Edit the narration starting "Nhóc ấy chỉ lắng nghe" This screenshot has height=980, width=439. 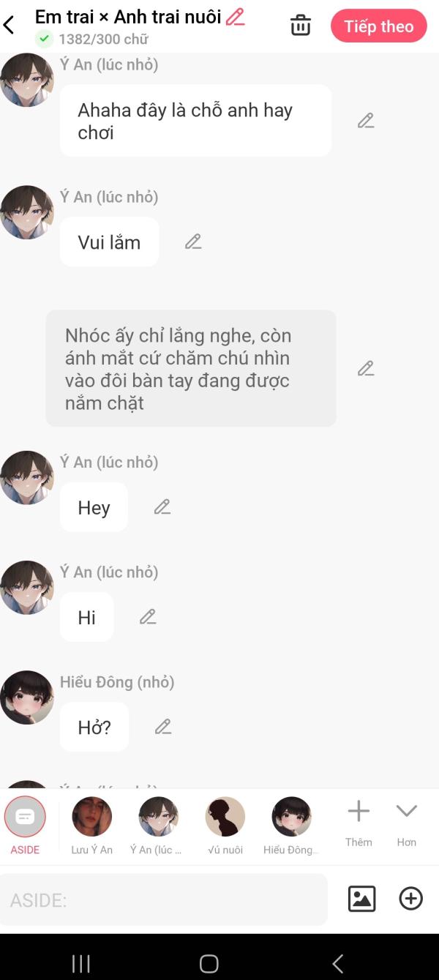(366, 368)
